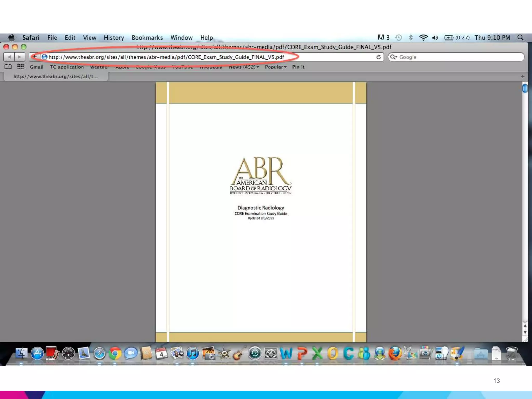Show Top Sites grid icon

[x=21, y=67]
